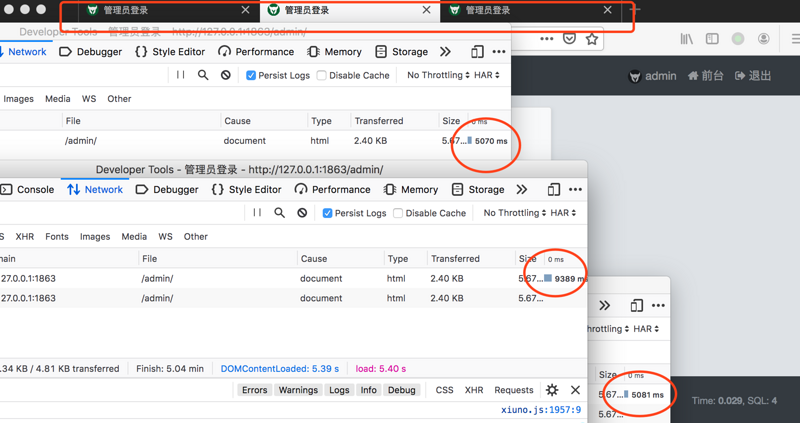Screen dimensions: 800x423
Task: Switch to Debugger tab in front DevTools window
Action: click(x=167, y=189)
